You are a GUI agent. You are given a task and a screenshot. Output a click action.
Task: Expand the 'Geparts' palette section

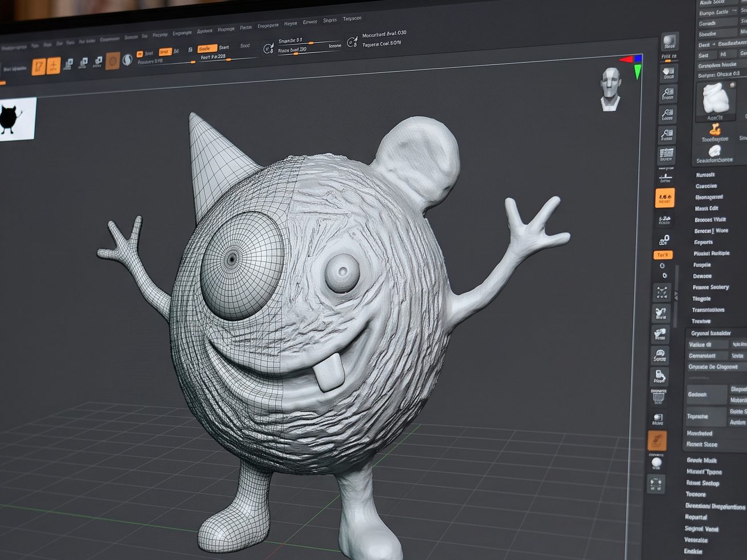704,242
